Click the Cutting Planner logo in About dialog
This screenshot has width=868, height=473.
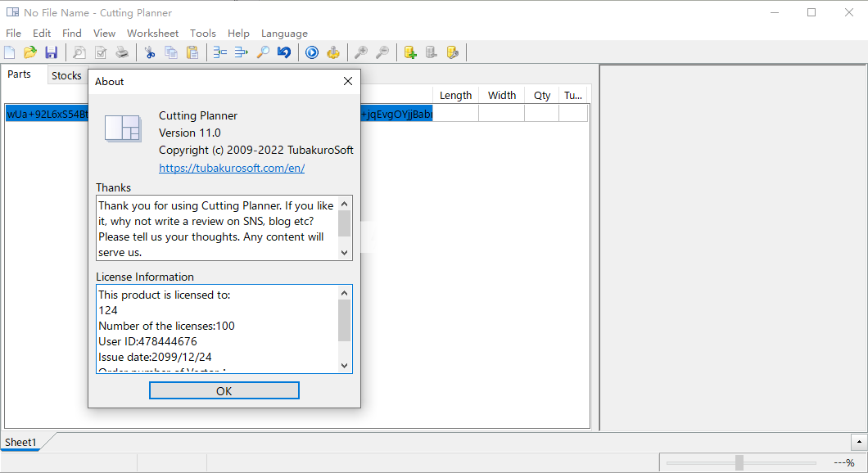pyautogui.click(x=123, y=128)
